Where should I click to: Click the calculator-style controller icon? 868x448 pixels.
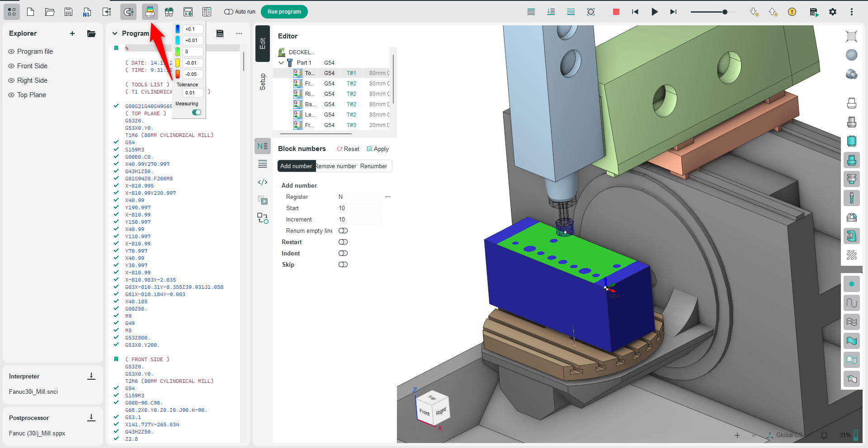(188, 12)
